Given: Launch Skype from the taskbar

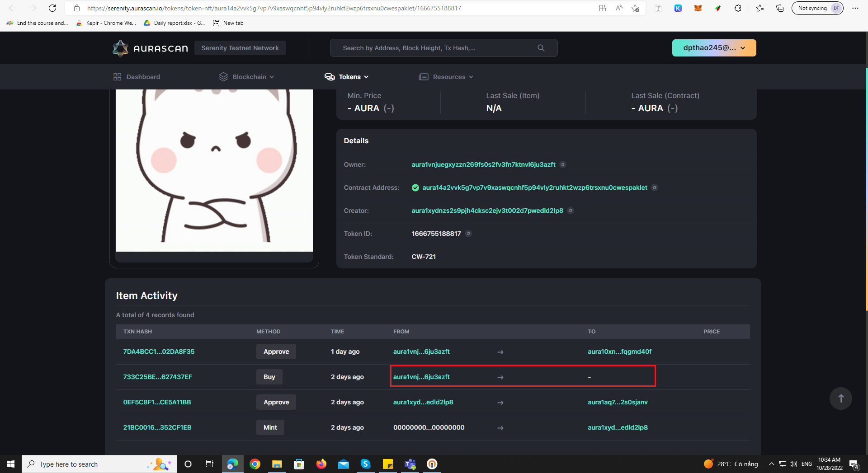Looking at the screenshot, I should (x=366, y=464).
